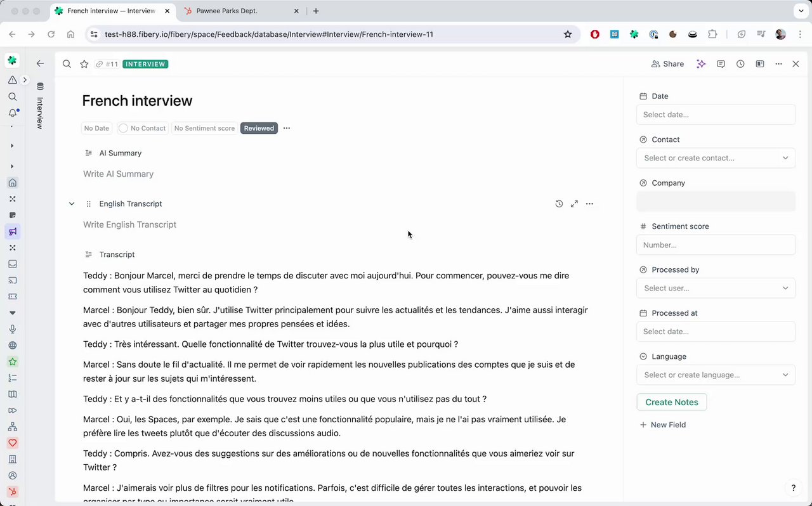The image size is (812, 506).
Task: Open the green star icon space
Action: 12,361
